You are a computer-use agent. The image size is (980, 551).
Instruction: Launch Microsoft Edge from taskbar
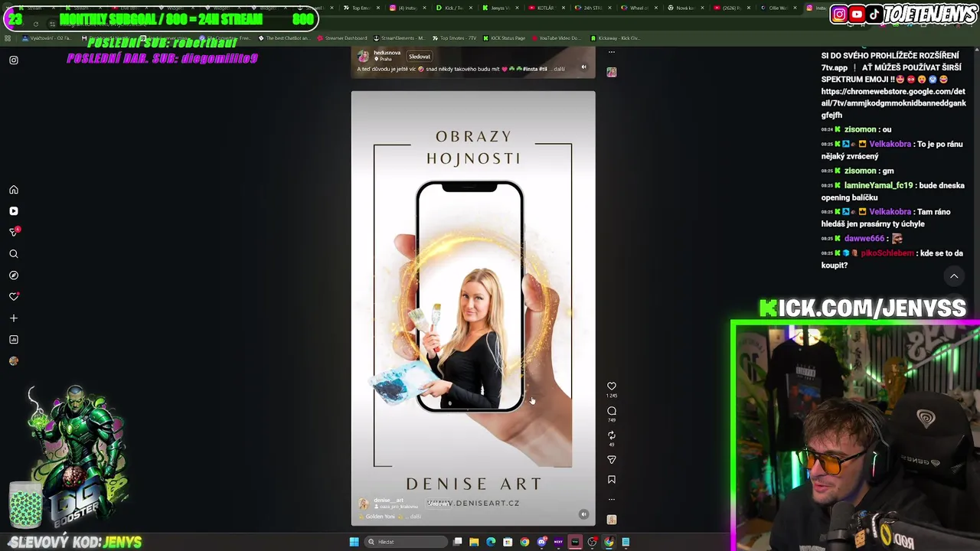(491, 542)
